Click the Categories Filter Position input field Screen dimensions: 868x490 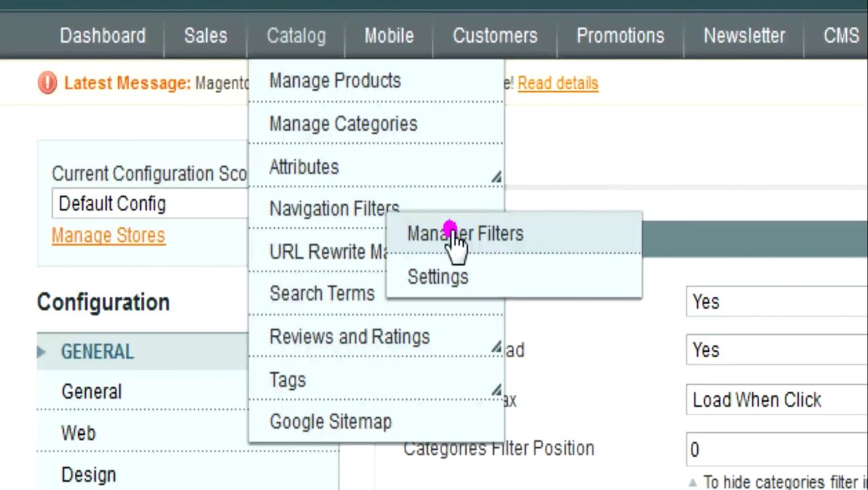pyautogui.click(x=777, y=450)
